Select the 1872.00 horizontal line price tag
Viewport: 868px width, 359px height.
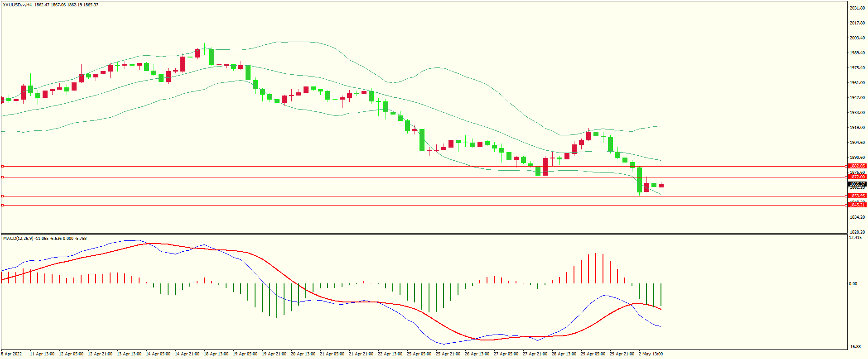[x=857, y=177]
